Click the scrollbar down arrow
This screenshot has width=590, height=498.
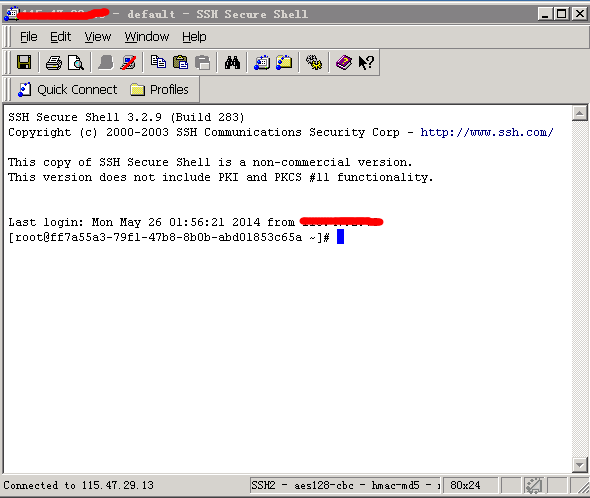click(579, 464)
